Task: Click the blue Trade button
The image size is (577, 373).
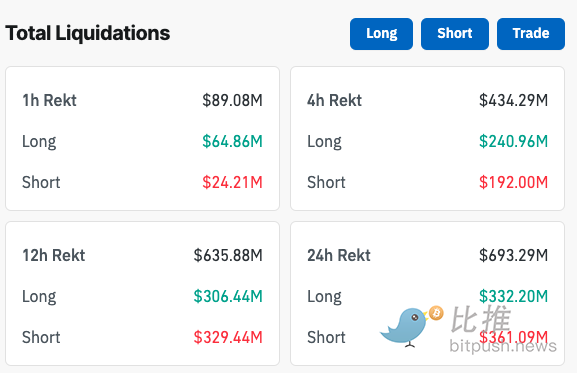Action: pyautogui.click(x=531, y=34)
